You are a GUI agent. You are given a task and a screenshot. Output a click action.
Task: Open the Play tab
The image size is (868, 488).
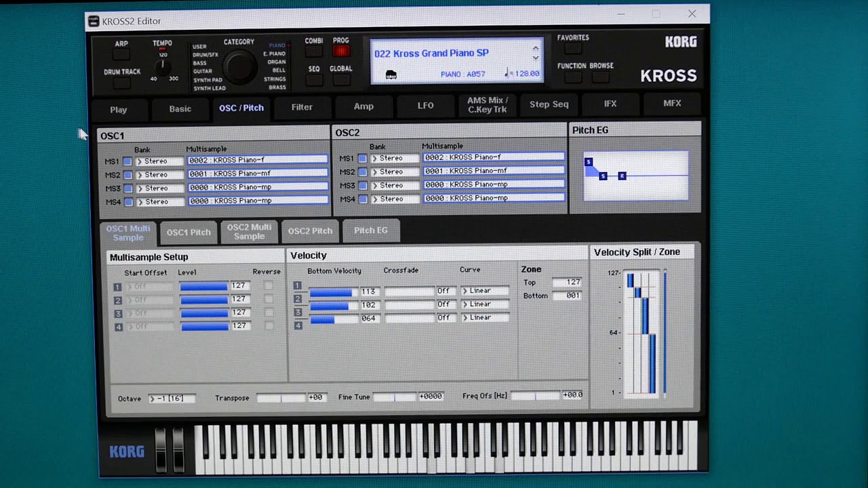pos(119,109)
